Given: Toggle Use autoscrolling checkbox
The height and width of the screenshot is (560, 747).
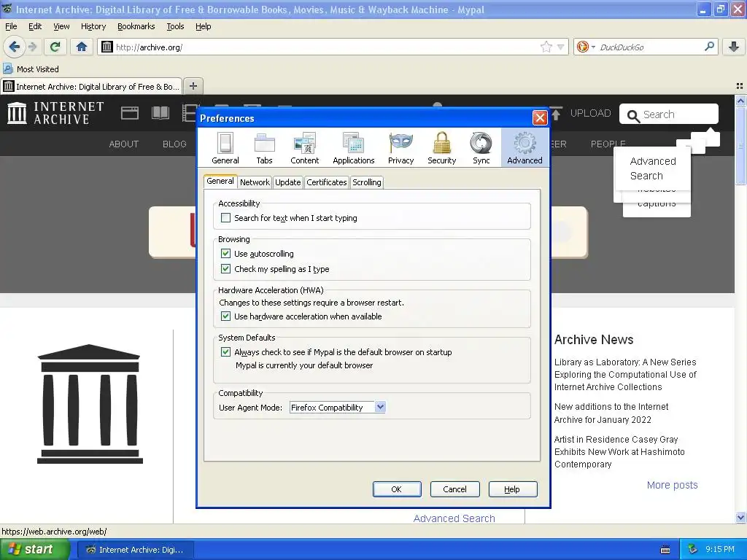Looking at the screenshot, I should (226, 253).
